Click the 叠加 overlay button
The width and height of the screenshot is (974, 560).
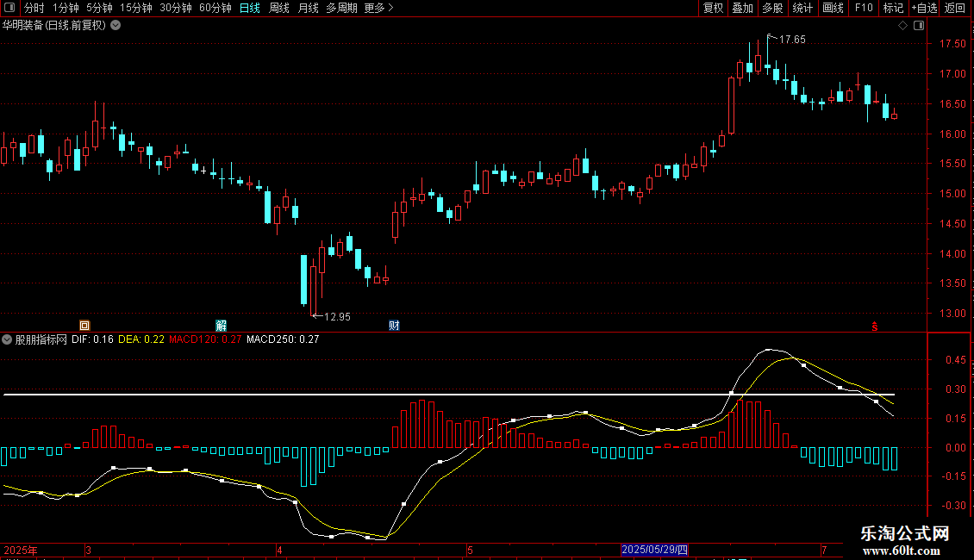(742, 8)
